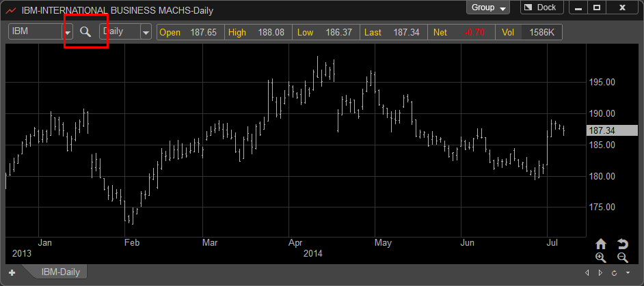Viewport: 644px width, 286px height.
Task: Click the Jun label on the date axis
Action: [468, 243]
